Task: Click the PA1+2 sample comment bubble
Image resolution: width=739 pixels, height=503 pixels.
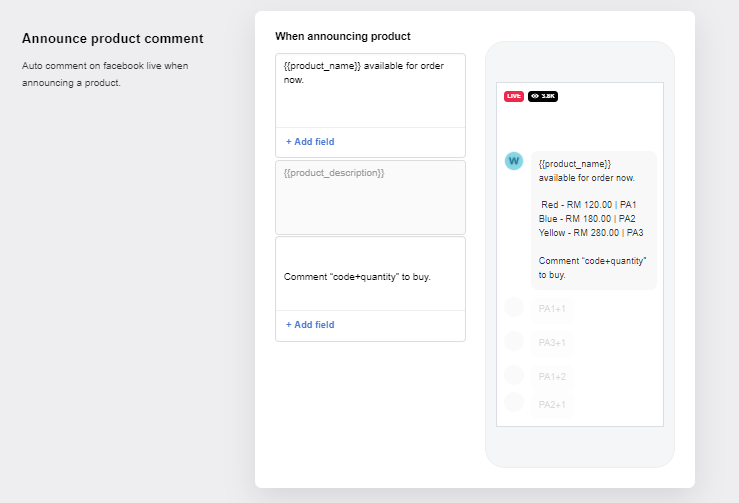Action: 552,377
